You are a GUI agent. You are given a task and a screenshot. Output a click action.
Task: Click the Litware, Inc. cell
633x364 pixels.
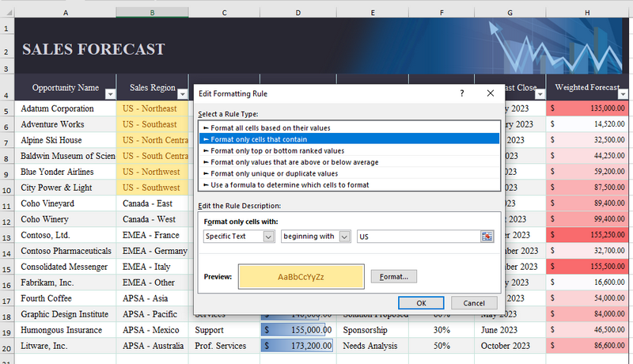point(66,346)
